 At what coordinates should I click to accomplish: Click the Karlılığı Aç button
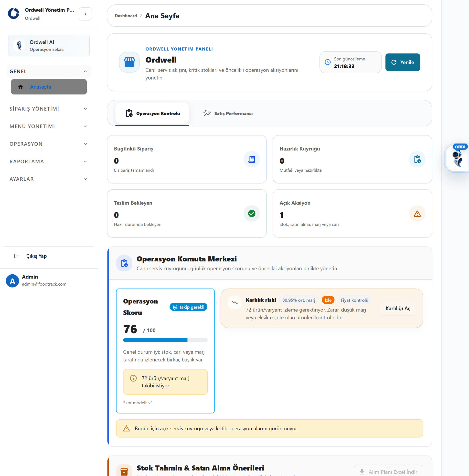pyautogui.click(x=398, y=308)
